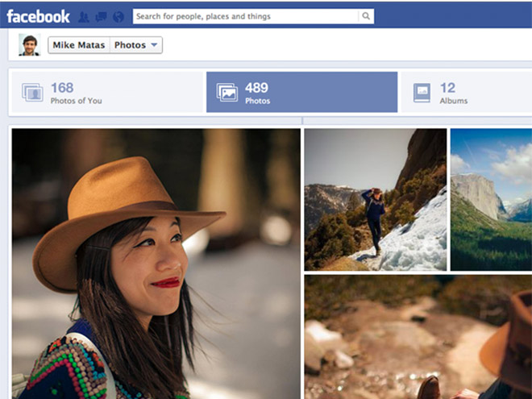Click the Facebook logo
Screen dimensions: 532x399
point(38,15)
